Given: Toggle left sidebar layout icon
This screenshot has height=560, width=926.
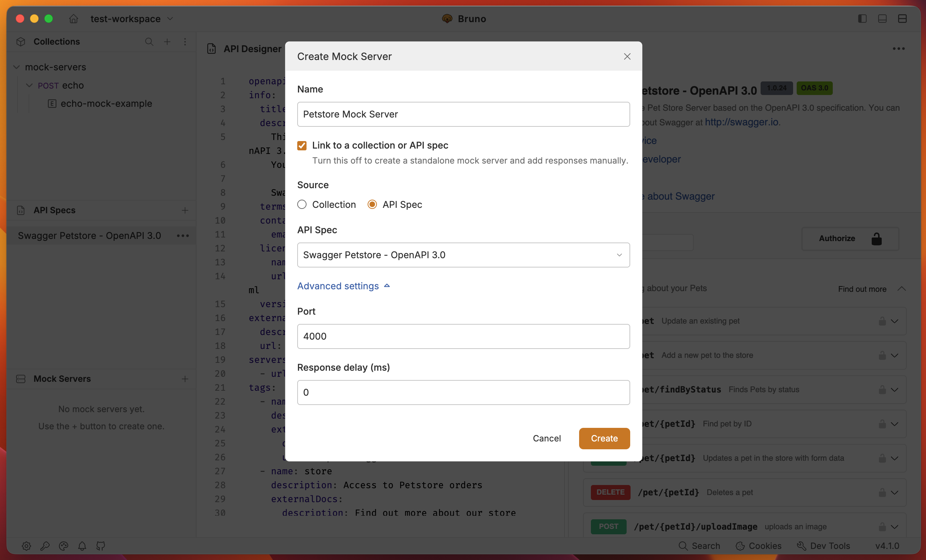Looking at the screenshot, I should (862, 19).
